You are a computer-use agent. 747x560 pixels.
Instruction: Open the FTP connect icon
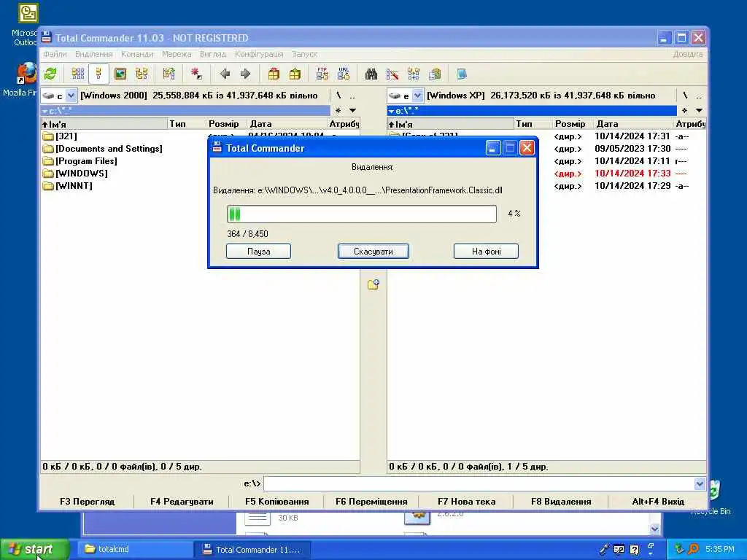coord(322,74)
